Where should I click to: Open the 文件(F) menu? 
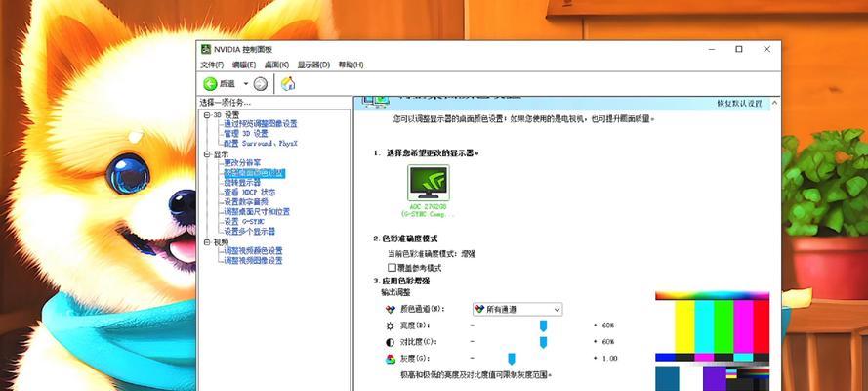(212, 65)
